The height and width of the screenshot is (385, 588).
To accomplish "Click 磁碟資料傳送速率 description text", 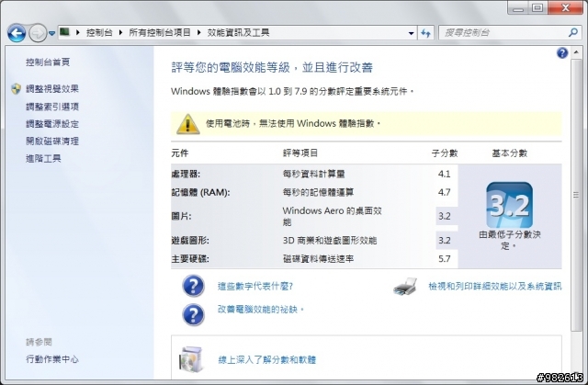I will point(319,259).
